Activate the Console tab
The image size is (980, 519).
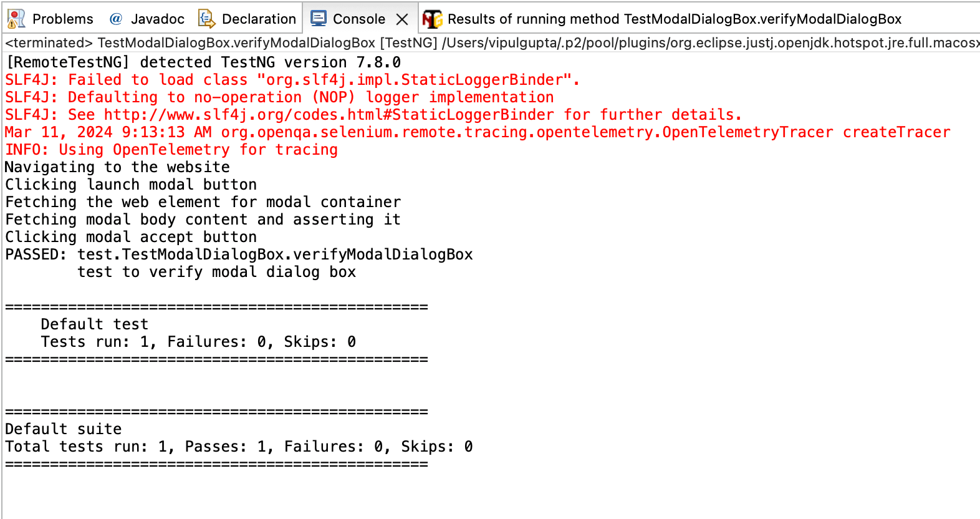pyautogui.click(x=360, y=18)
